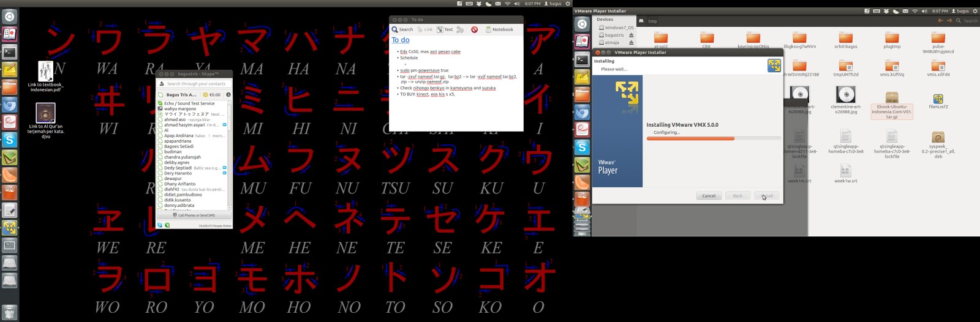Image resolution: width=980 pixels, height=322 pixels.
Task: Click the 'To do' title link
Action: pos(401,40)
